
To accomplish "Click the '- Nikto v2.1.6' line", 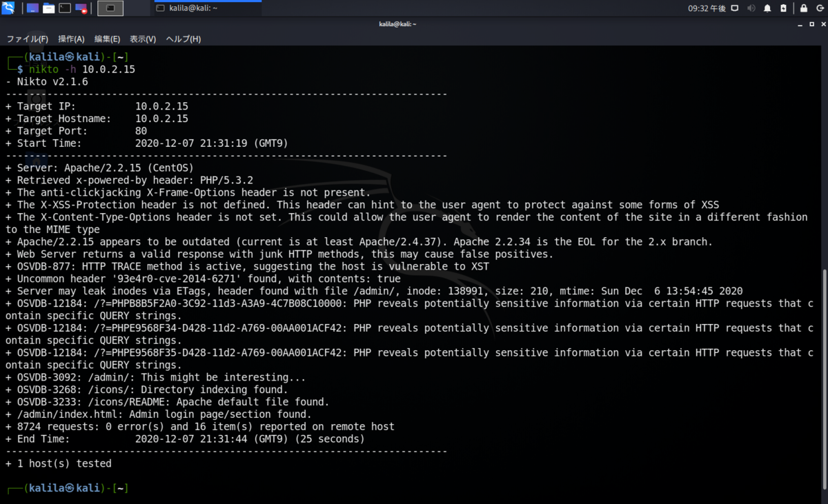I will click(46, 82).
